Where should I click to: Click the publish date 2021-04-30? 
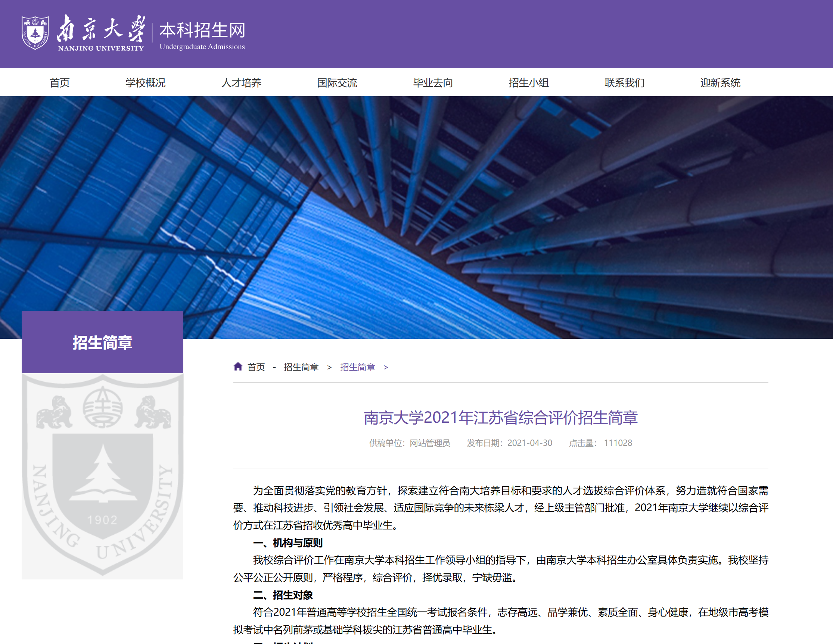click(529, 443)
